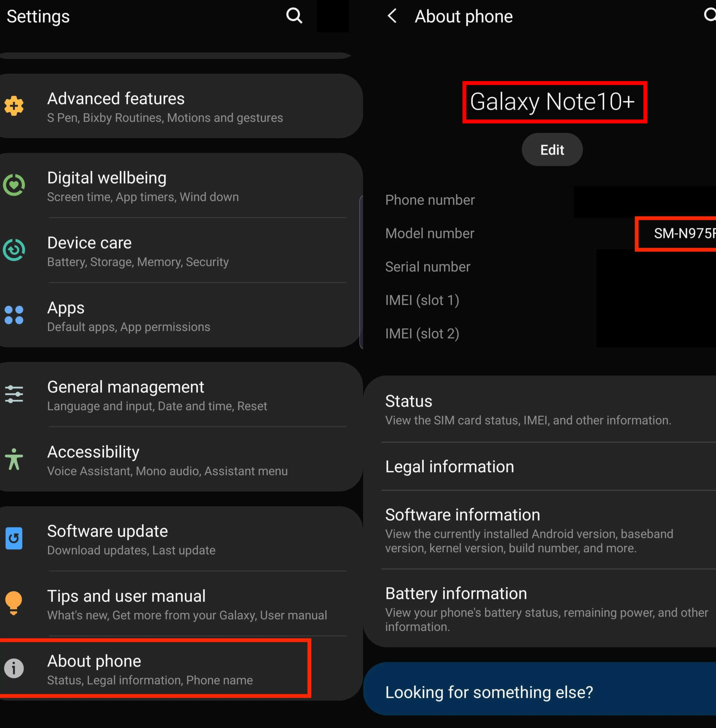Screen dimensions: 716x728
Task: Open Digital wellbeing settings
Action: (x=181, y=185)
